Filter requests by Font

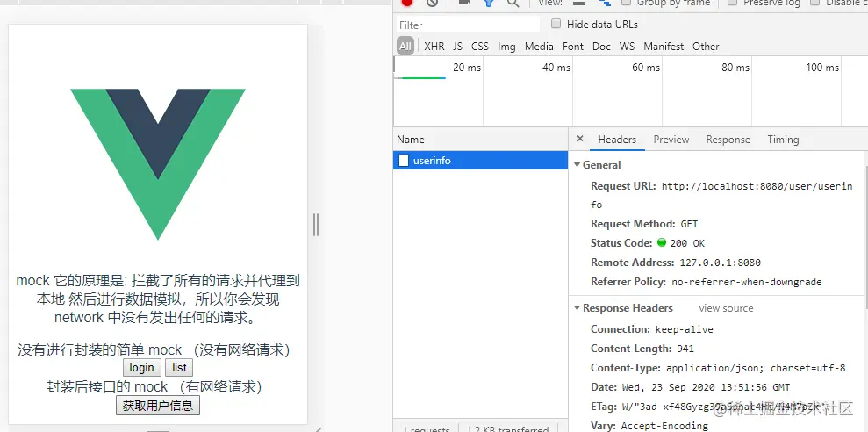[573, 47]
